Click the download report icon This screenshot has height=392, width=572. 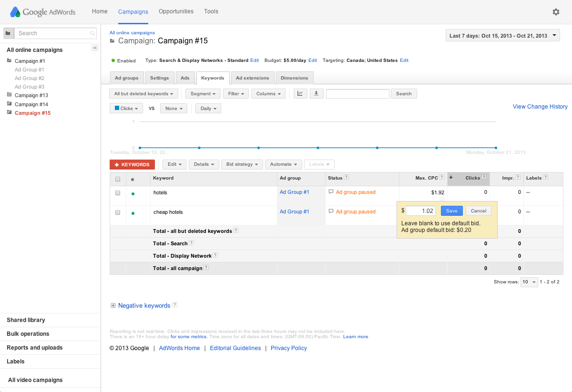316,93
